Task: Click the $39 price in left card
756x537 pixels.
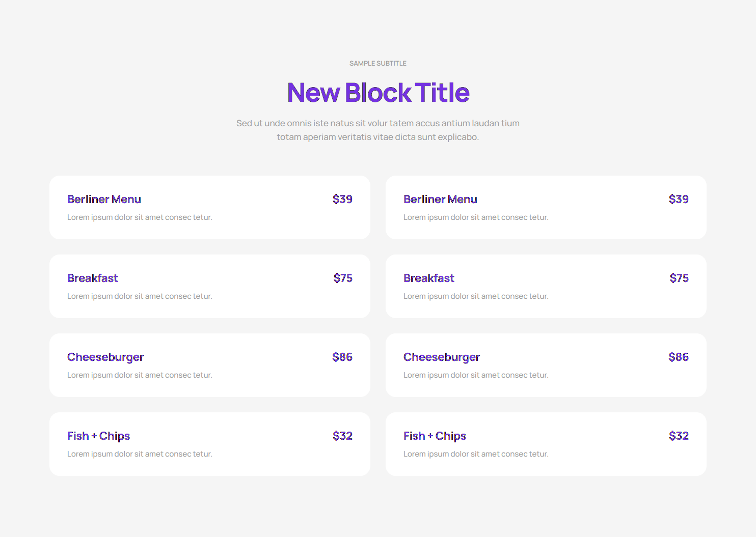Action: click(x=342, y=200)
